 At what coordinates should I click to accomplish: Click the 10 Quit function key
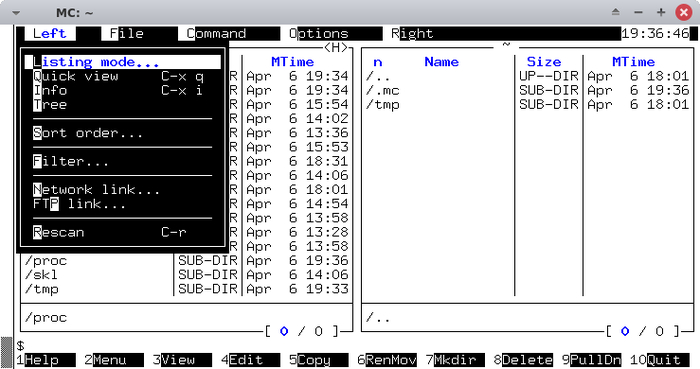(x=660, y=360)
